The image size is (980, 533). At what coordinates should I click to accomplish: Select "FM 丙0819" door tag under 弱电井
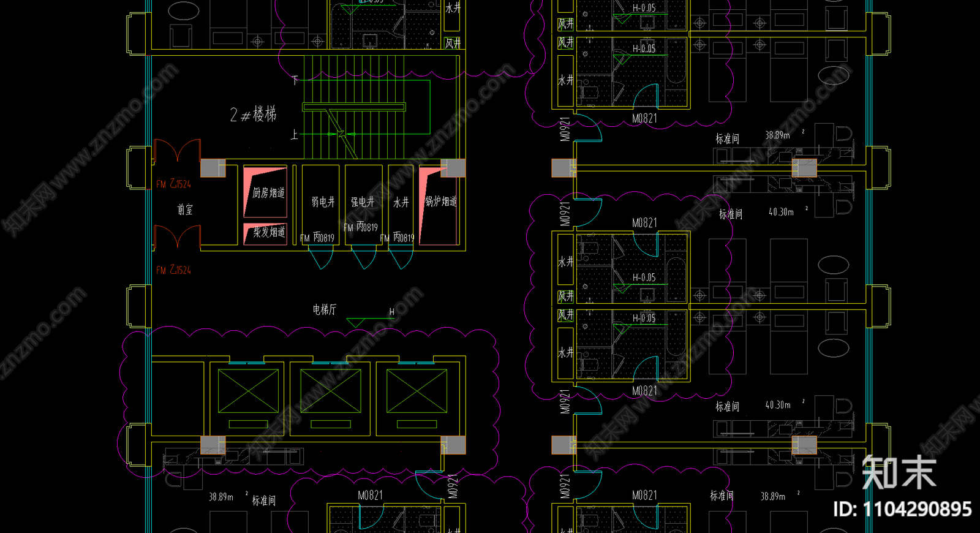[317, 238]
